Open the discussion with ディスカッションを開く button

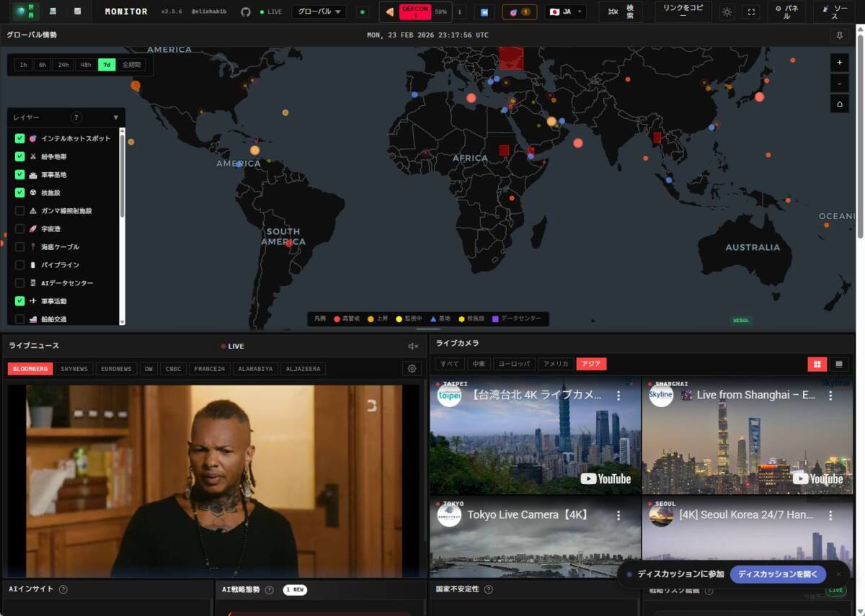778,574
